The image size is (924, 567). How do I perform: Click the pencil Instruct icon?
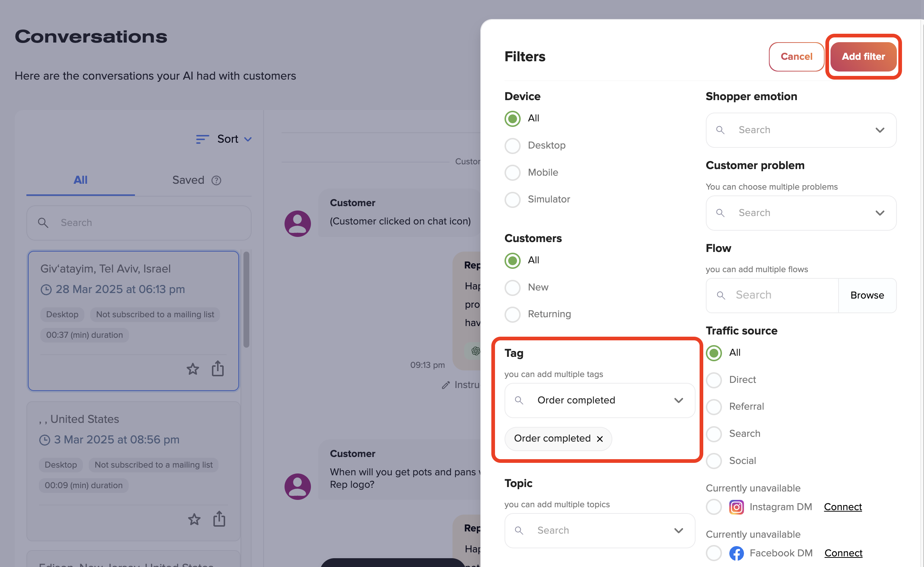(445, 385)
